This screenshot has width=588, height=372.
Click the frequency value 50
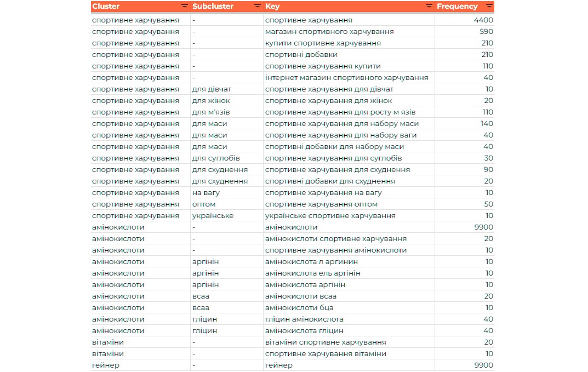tap(488, 204)
